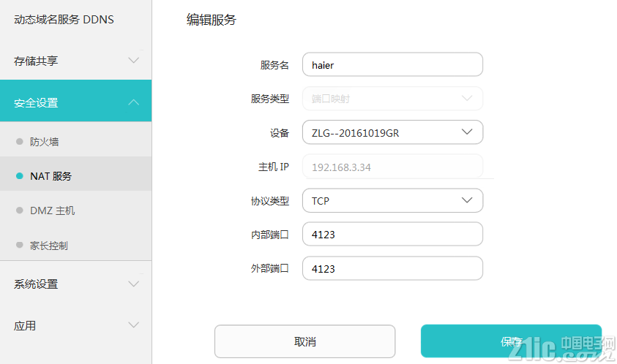Click the 设备 label
This screenshot has height=364, width=617.
280,133
